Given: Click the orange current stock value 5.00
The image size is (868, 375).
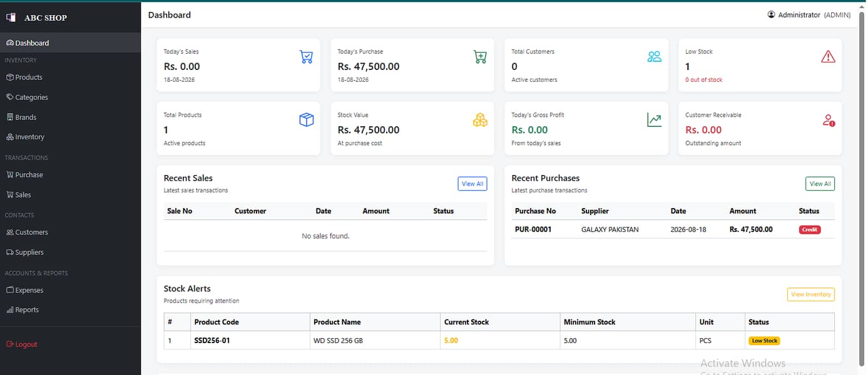Looking at the screenshot, I should pos(451,341).
